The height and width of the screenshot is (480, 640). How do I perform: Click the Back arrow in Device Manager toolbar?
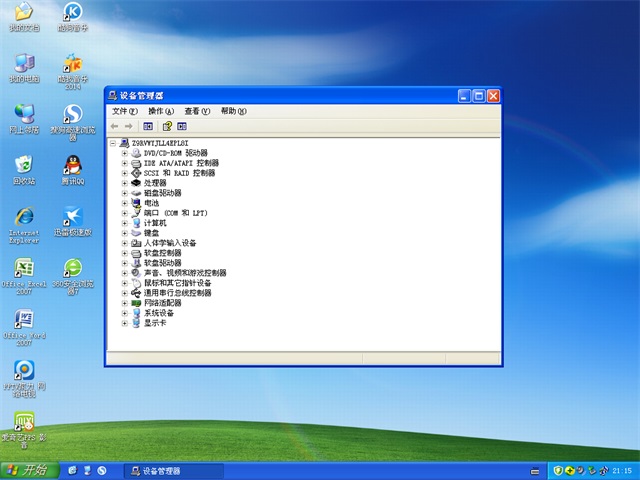(114, 127)
